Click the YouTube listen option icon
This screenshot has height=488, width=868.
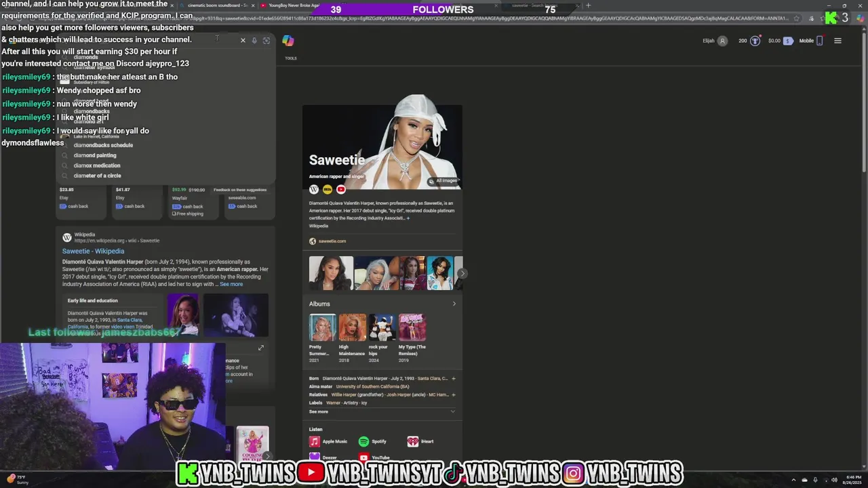pos(363,457)
